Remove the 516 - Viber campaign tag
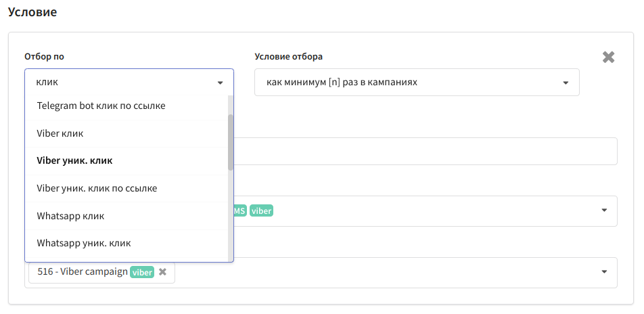The width and height of the screenshot is (644, 314). point(162,271)
